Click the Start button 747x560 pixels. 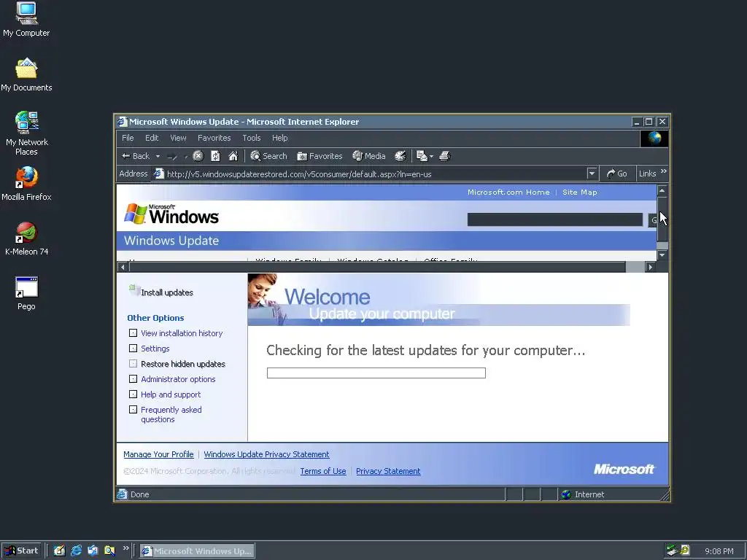pyautogui.click(x=21, y=551)
